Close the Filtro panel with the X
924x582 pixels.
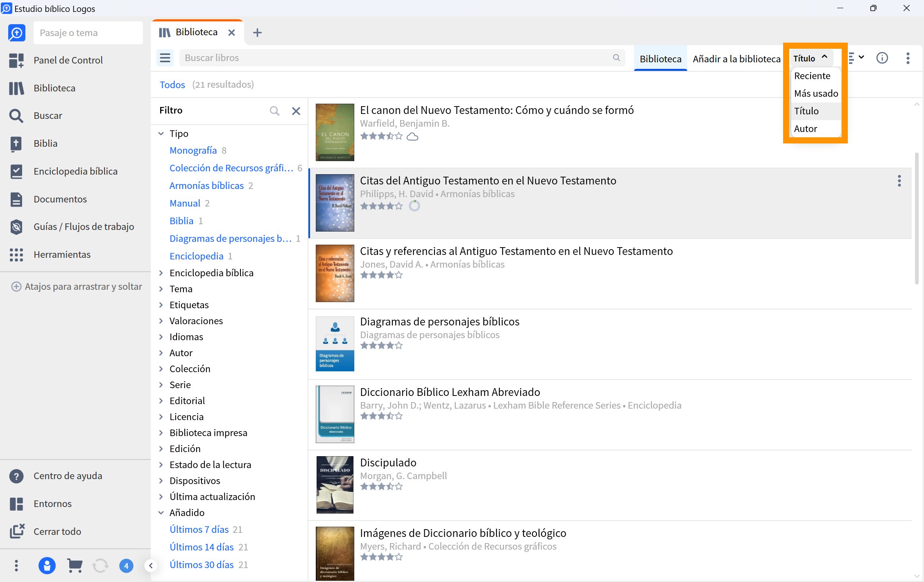click(296, 111)
